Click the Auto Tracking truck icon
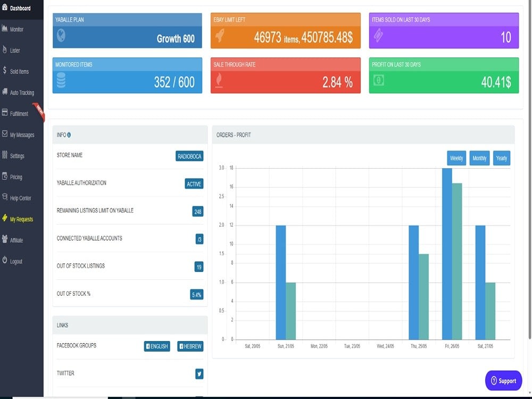532x399 pixels. pyautogui.click(x=5, y=92)
